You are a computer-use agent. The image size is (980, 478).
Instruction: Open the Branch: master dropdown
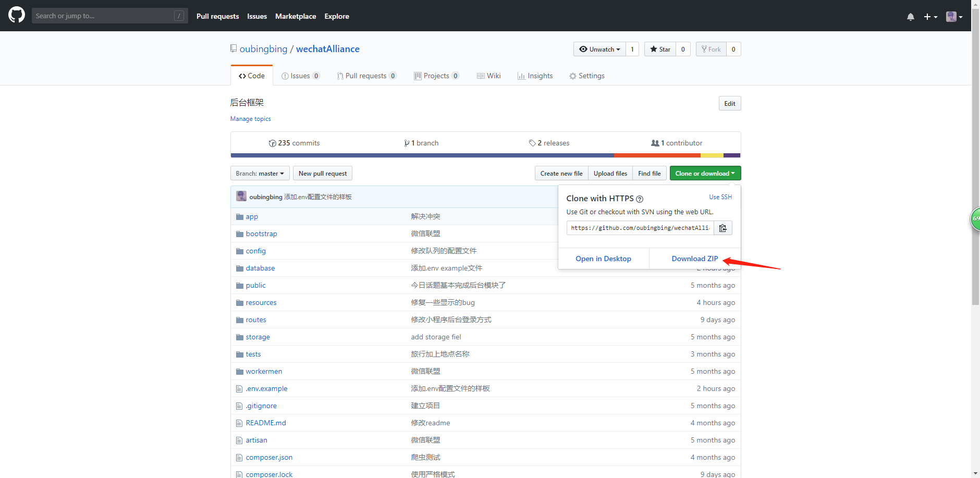point(260,173)
